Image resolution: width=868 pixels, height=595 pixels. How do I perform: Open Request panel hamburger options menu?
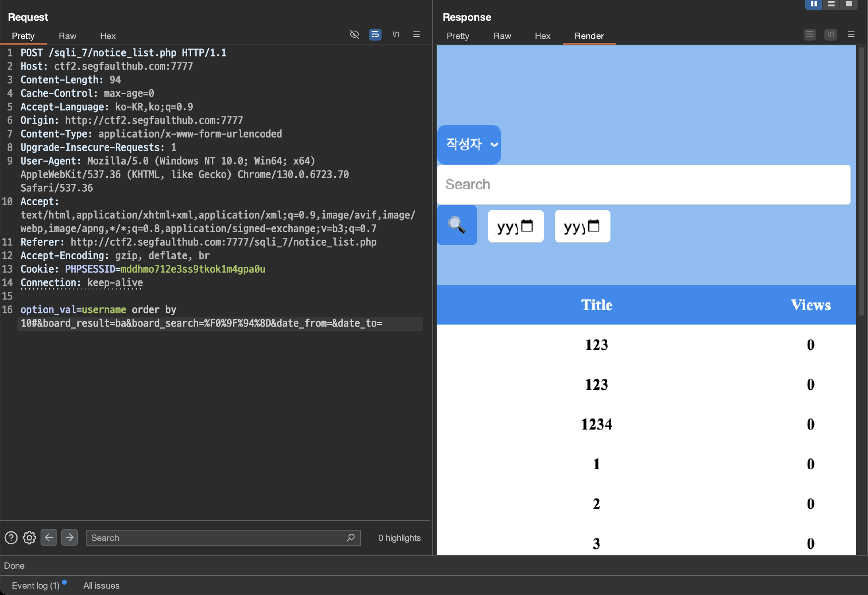click(417, 35)
